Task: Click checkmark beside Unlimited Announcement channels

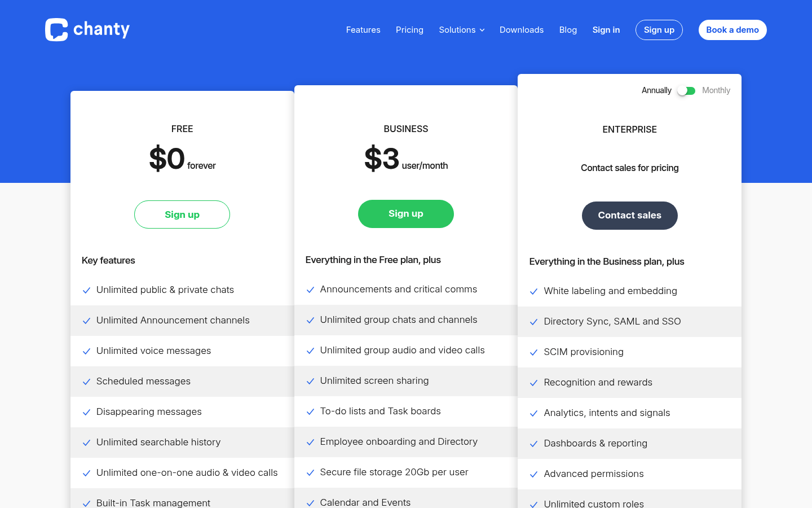Action: [x=87, y=321]
